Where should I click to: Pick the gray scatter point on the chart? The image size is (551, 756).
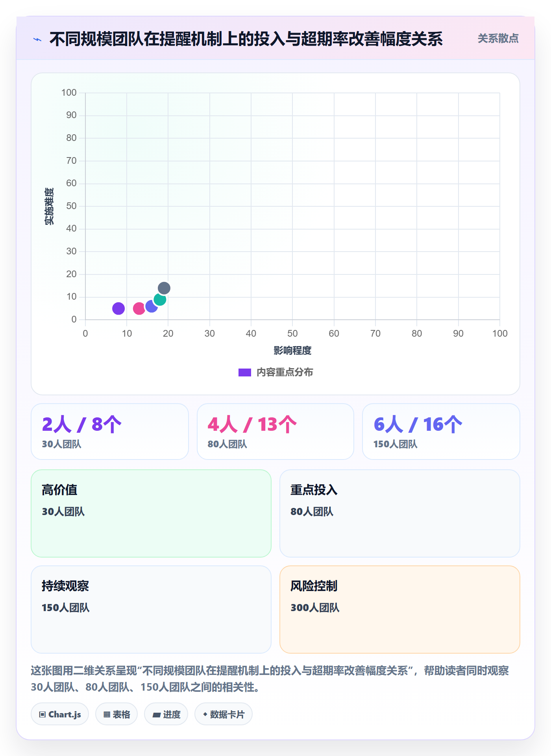tap(164, 288)
